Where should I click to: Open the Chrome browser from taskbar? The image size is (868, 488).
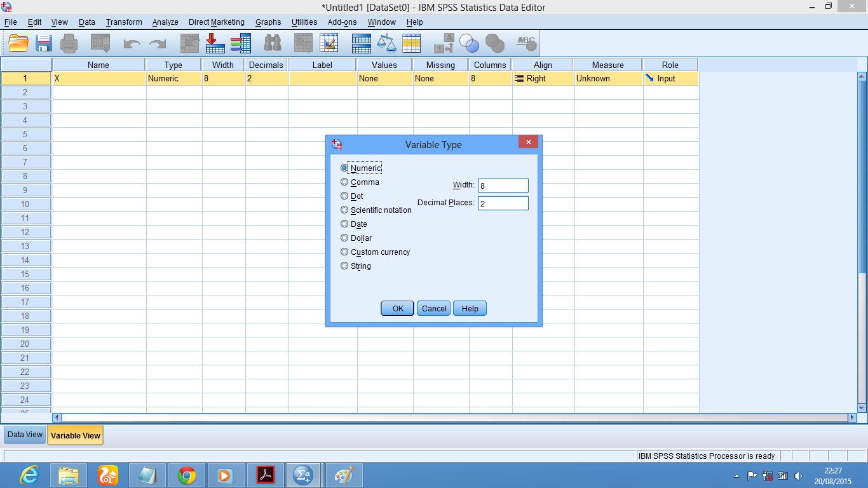(x=186, y=475)
